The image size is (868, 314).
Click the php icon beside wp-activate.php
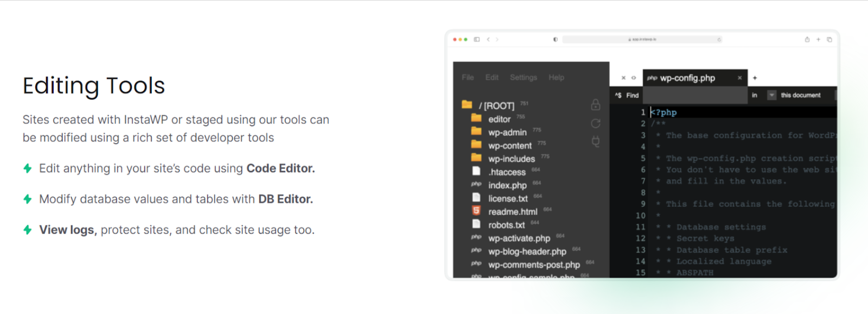tap(476, 237)
